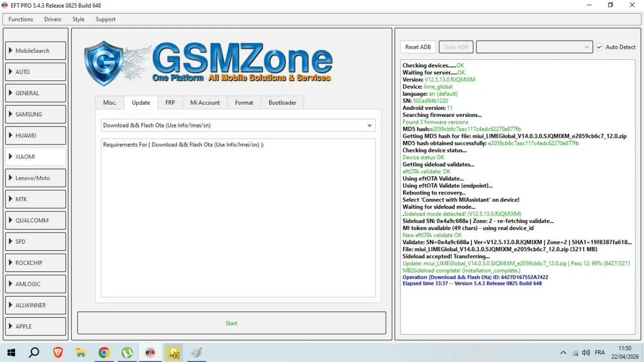Click the Windows Start button
Image resolution: width=644 pixels, height=362 pixels.
(11, 352)
